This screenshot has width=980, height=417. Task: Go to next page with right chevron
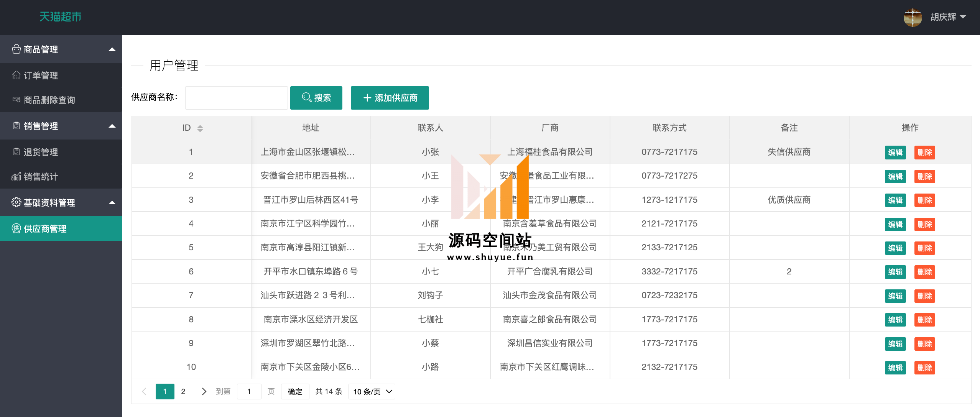pyautogui.click(x=204, y=391)
